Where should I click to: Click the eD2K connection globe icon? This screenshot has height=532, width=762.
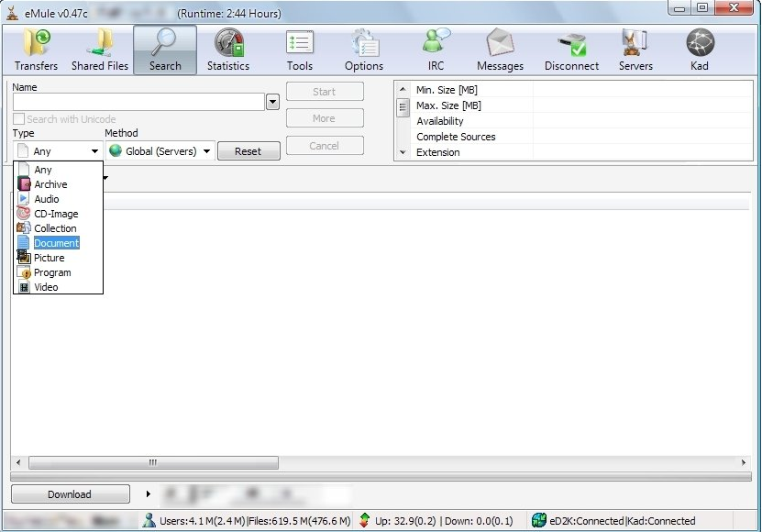point(538,520)
